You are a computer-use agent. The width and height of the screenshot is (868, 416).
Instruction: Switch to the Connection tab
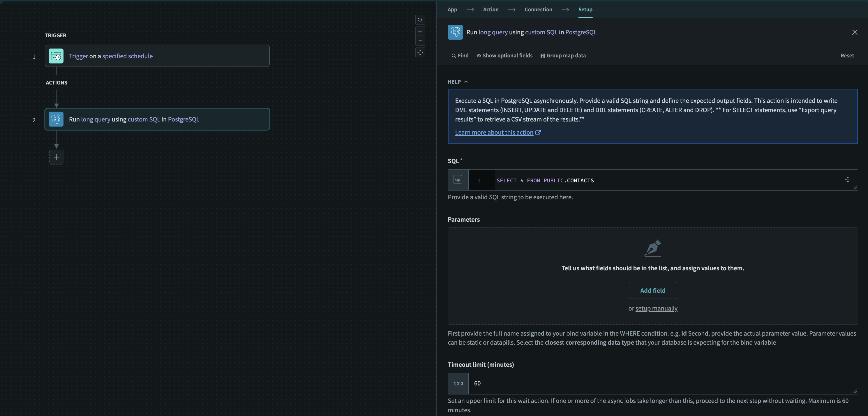point(538,9)
